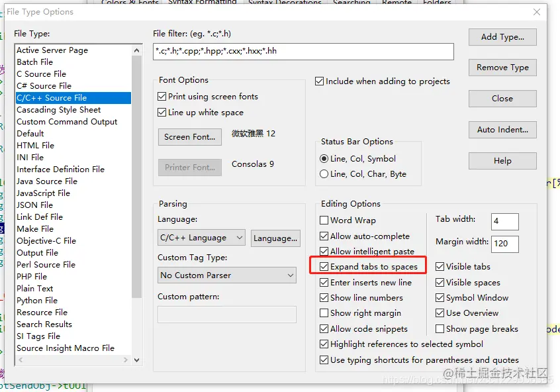560x392 pixels.
Task: Toggle Print using screen fonts checkbox
Action: 162,97
